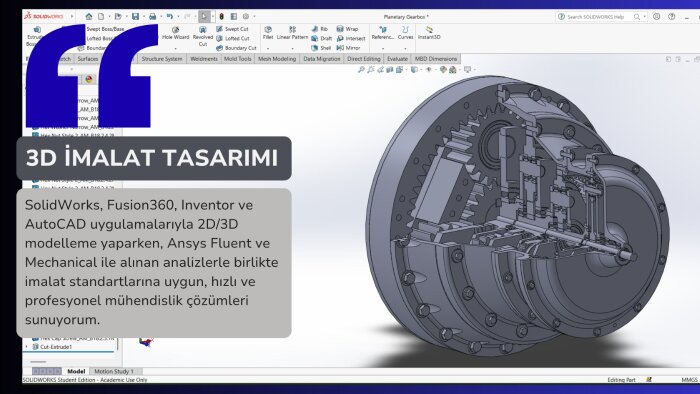Open the Reference Geometry tool
Image resolution: width=700 pixels, height=394 pixels.
[383, 33]
